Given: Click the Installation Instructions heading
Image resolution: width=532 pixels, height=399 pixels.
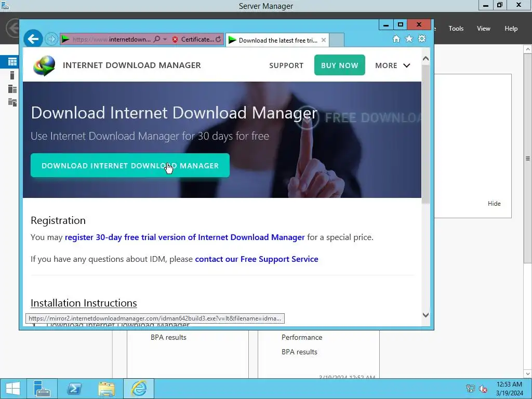Looking at the screenshot, I should point(84,303).
